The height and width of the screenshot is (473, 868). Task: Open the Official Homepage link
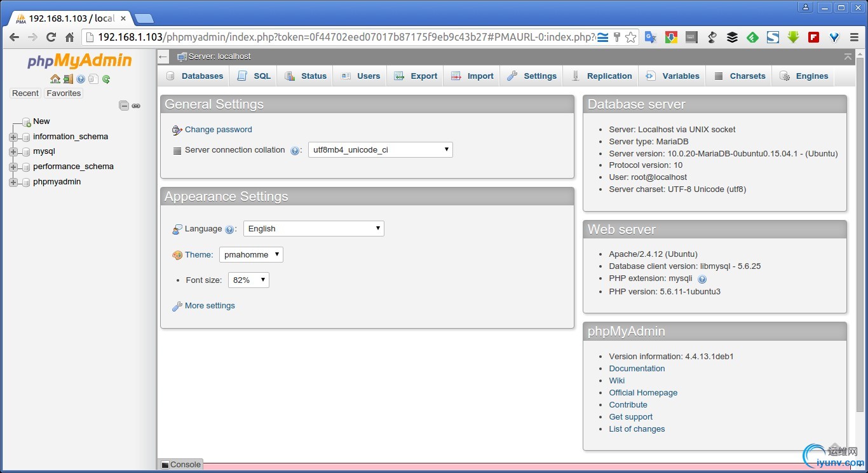643,393
